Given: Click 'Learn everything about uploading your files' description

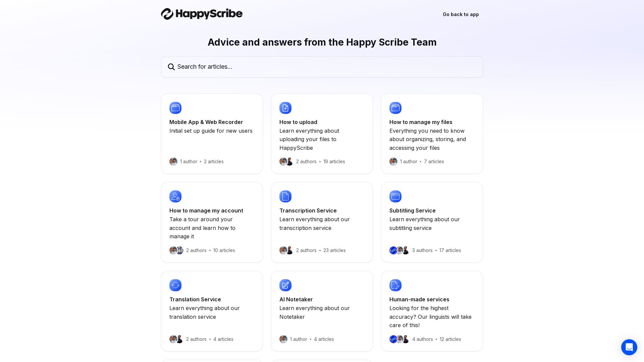Looking at the screenshot, I should 309,139.
